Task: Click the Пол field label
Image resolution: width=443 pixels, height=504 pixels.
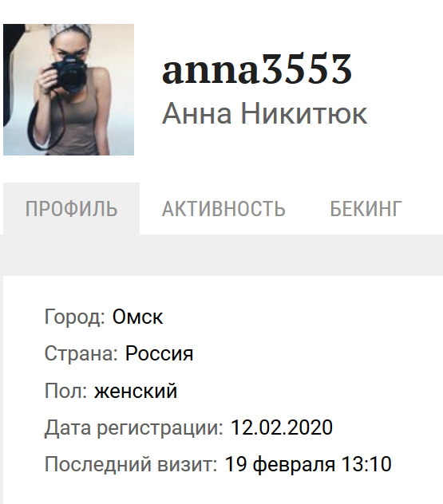Action: [x=66, y=391]
